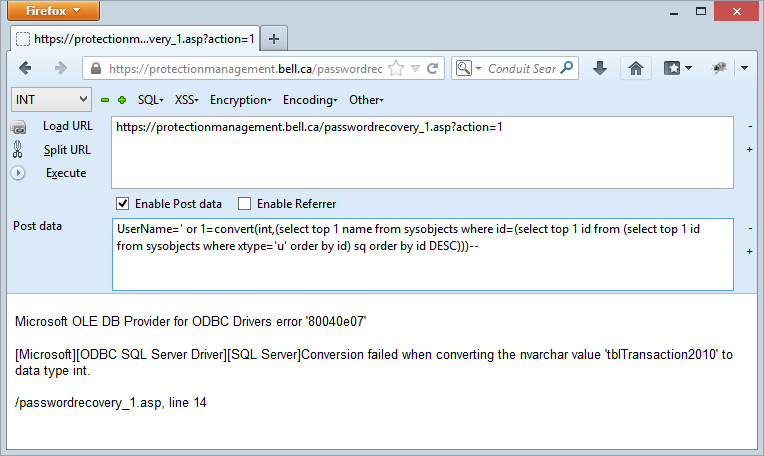This screenshot has width=764, height=456.
Task: Click the 'Post data' label
Action: [x=38, y=226]
